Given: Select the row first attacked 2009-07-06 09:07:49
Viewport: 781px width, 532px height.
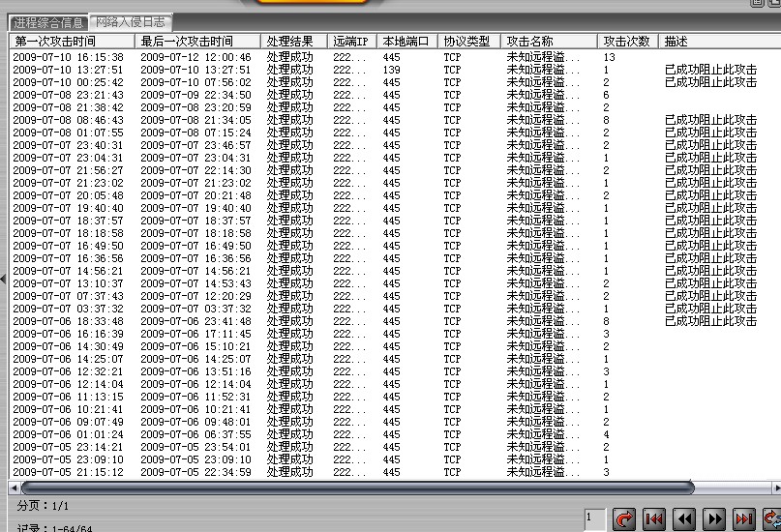Looking at the screenshot, I should point(395,422).
